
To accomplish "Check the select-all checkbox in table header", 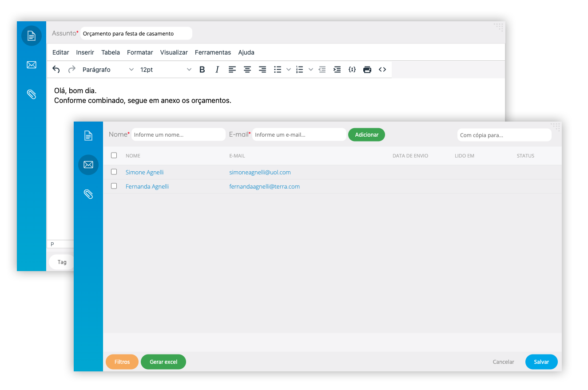I will [114, 155].
